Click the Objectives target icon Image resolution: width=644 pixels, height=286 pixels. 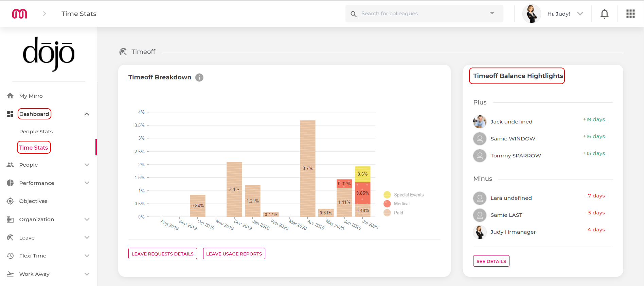pos(10,201)
